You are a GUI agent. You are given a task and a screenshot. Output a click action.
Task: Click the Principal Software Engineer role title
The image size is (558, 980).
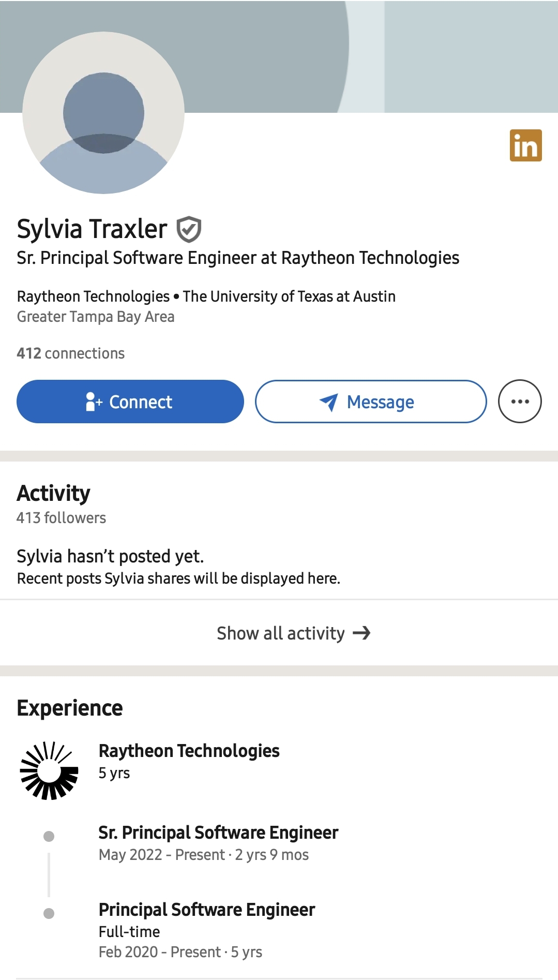[207, 910]
